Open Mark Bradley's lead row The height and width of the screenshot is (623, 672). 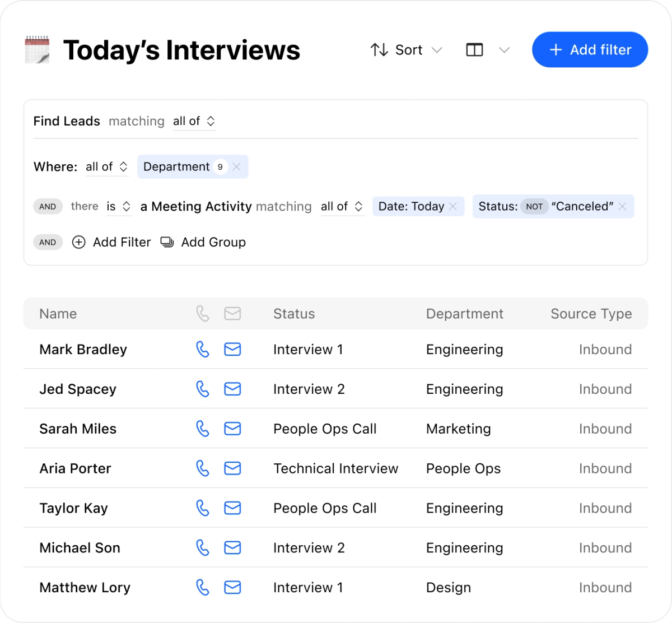(x=336, y=349)
